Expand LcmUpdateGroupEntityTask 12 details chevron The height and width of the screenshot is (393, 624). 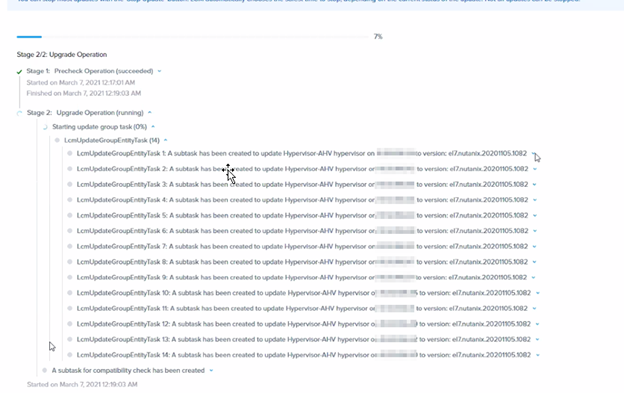point(537,324)
